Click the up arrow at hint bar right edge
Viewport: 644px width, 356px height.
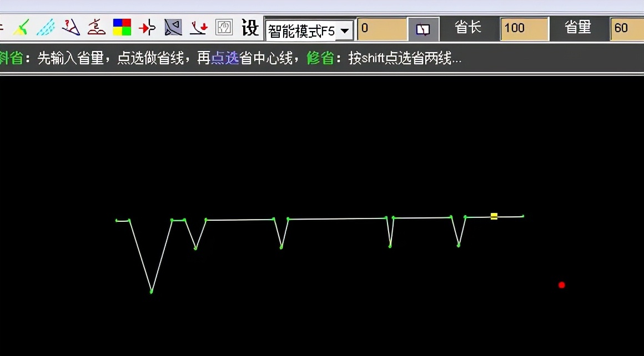click(637, 58)
